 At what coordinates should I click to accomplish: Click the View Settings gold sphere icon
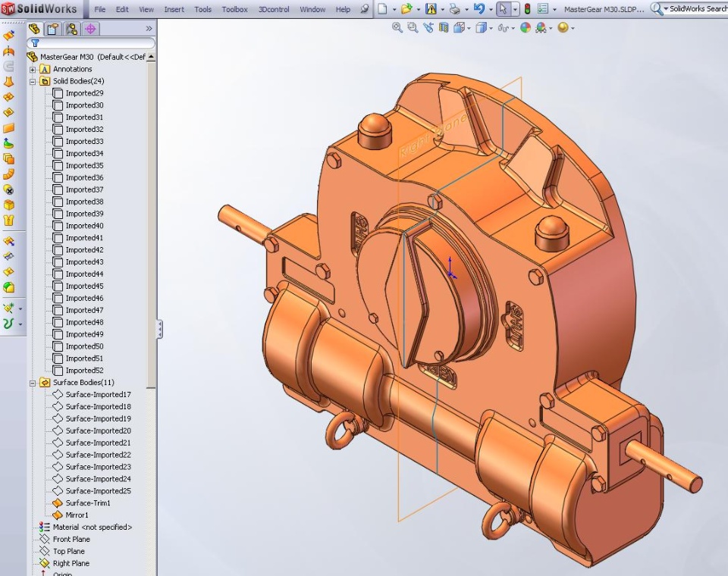pos(563,28)
